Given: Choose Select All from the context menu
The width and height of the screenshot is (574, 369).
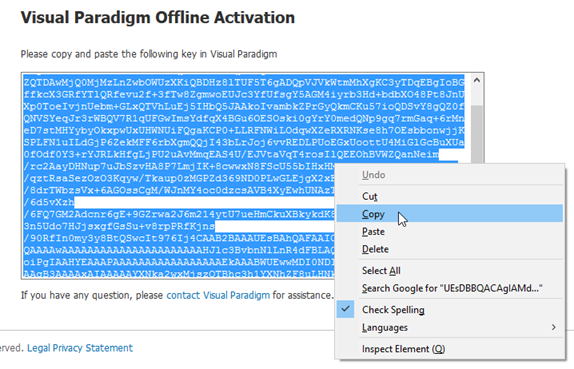Looking at the screenshot, I should (x=450, y=271).
